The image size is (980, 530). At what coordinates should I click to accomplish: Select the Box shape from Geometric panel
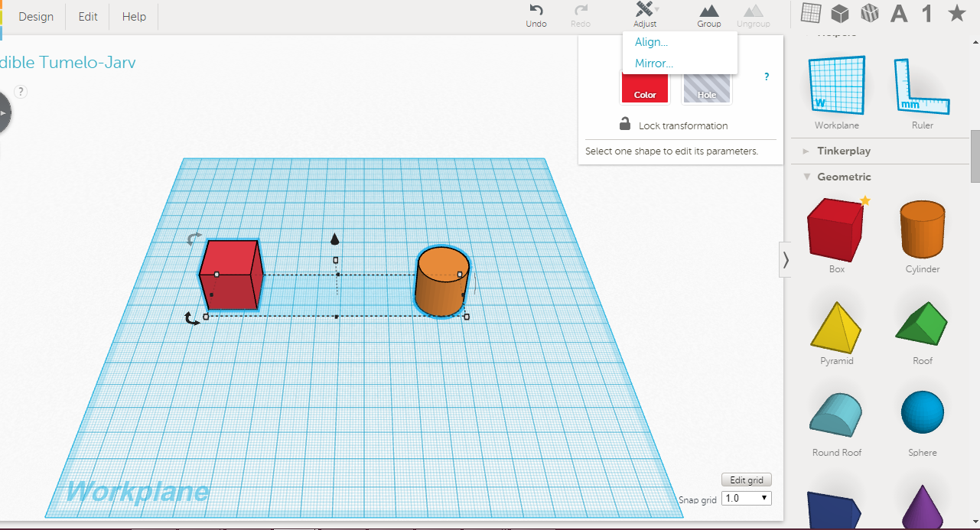point(835,229)
